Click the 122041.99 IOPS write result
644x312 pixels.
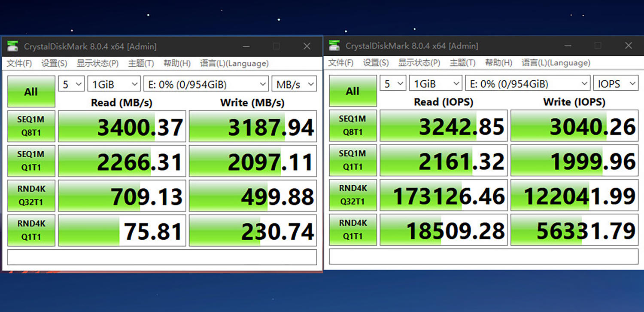click(x=574, y=196)
